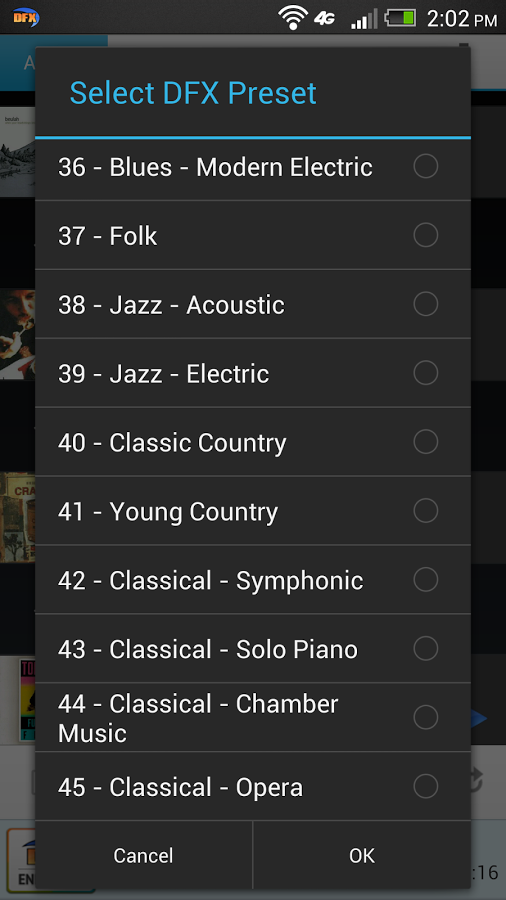Confirm preset with OK button
This screenshot has height=900, width=506.
(362, 855)
